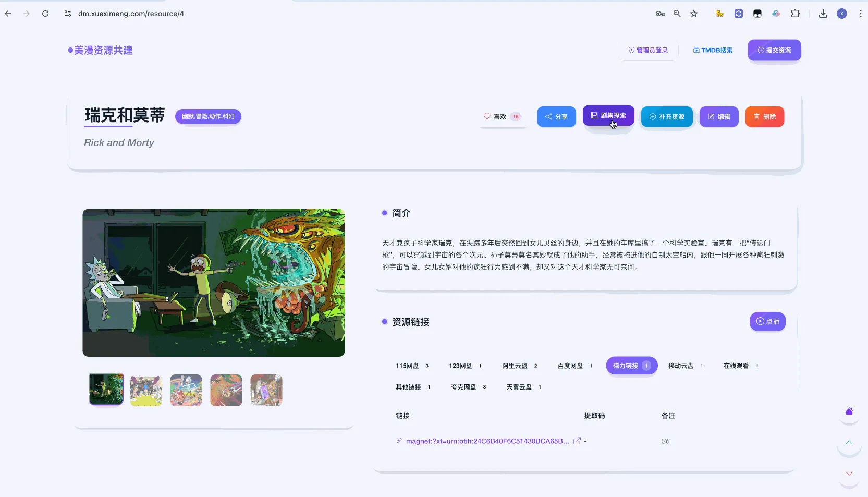Image resolution: width=868 pixels, height=497 pixels.
Task: Click the 美漫资源共建 site logo
Action: point(100,50)
